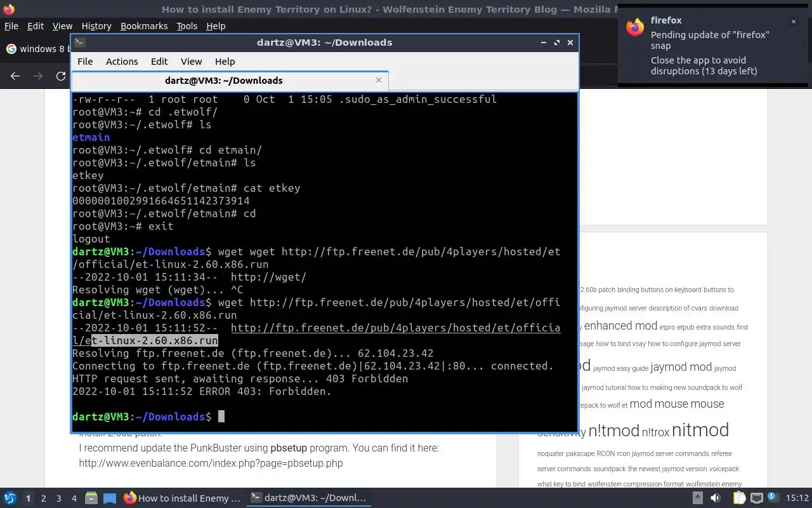
Task: Open Firefox Tools menu
Action: pyautogui.click(x=187, y=26)
